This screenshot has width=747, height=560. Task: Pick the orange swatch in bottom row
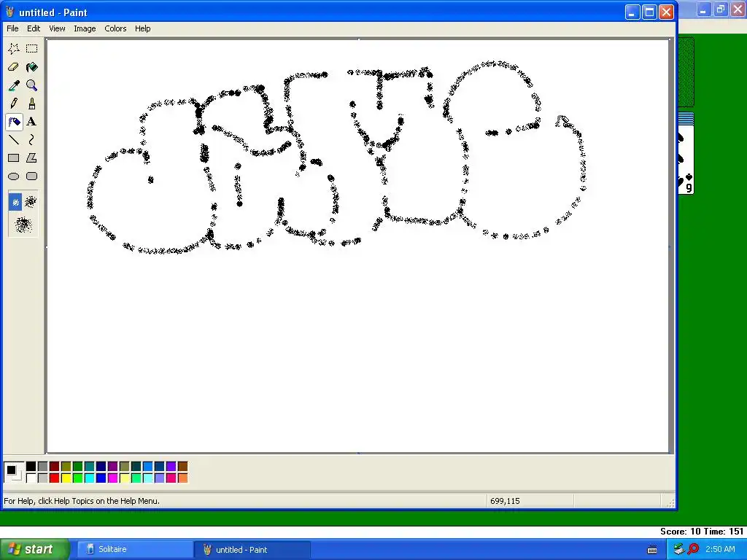pyautogui.click(x=183, y=478)
